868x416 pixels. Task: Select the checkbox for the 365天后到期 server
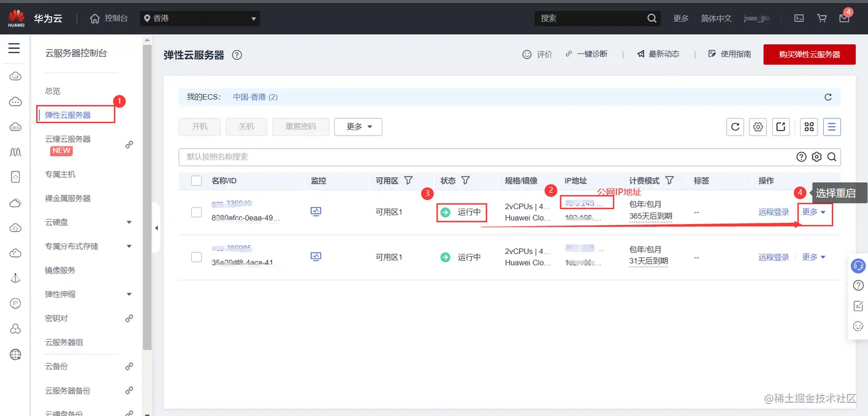[196, 212]
